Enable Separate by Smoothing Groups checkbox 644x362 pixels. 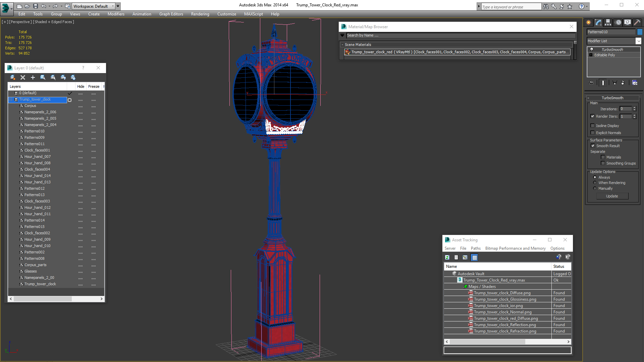pos(603,163)
